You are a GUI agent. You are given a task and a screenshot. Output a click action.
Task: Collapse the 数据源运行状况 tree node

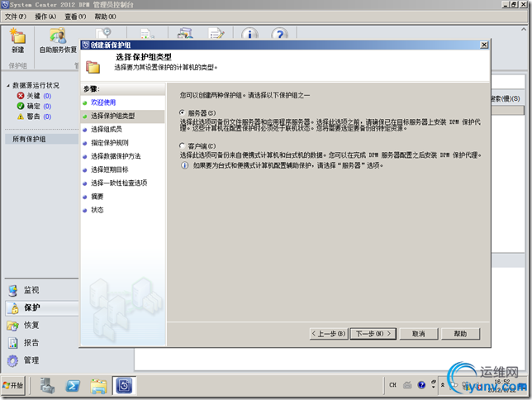pyautogui.click(x=8, y=86)
